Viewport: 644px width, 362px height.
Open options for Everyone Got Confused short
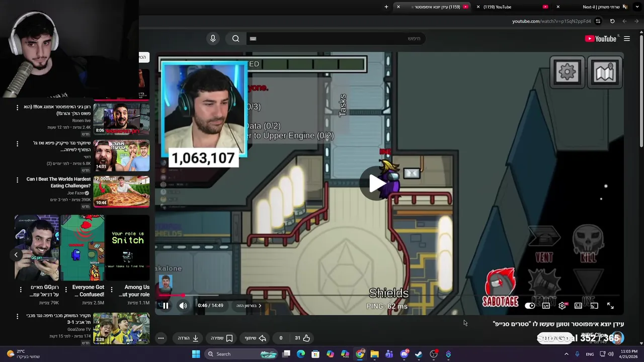pyautogui.click(x=66, y=289)
